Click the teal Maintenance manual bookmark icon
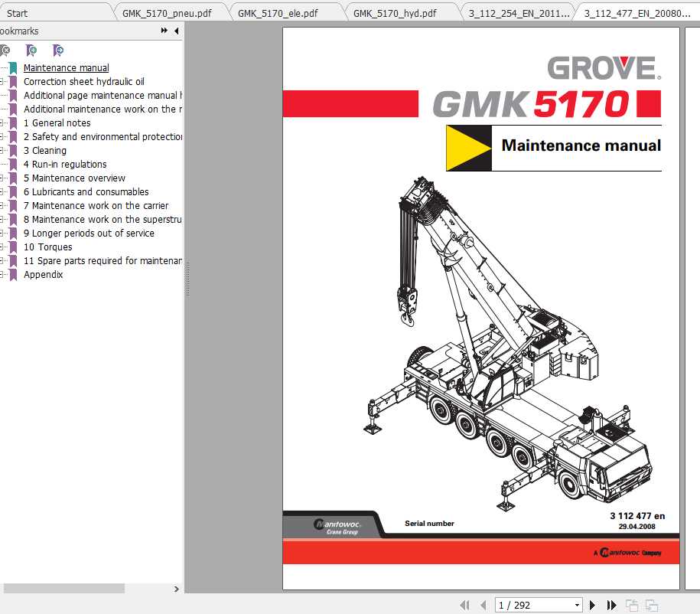 [13, 68]
